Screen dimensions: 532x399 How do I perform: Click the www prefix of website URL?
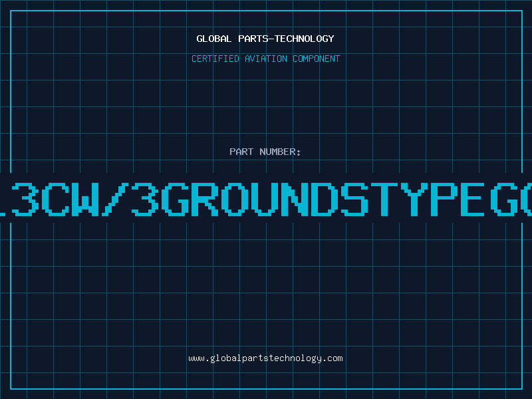tap(196, 358)
